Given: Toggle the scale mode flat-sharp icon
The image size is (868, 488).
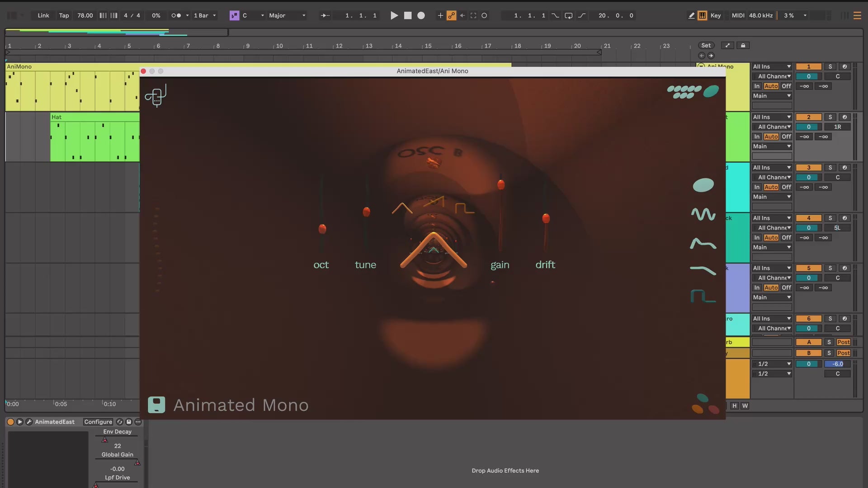Looking at the screenshot, I should [x=234, y=15].
